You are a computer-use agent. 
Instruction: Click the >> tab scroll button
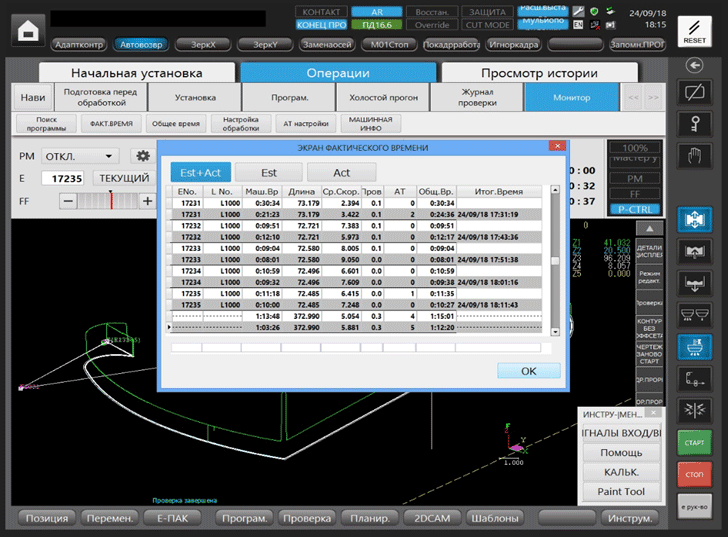653,97
